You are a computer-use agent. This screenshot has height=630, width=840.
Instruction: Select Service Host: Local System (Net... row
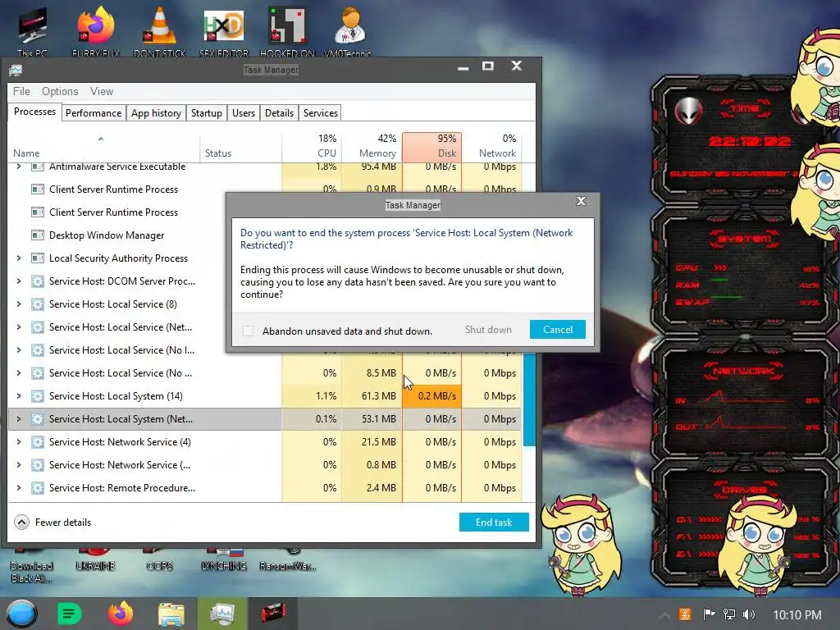pos(265,419)
